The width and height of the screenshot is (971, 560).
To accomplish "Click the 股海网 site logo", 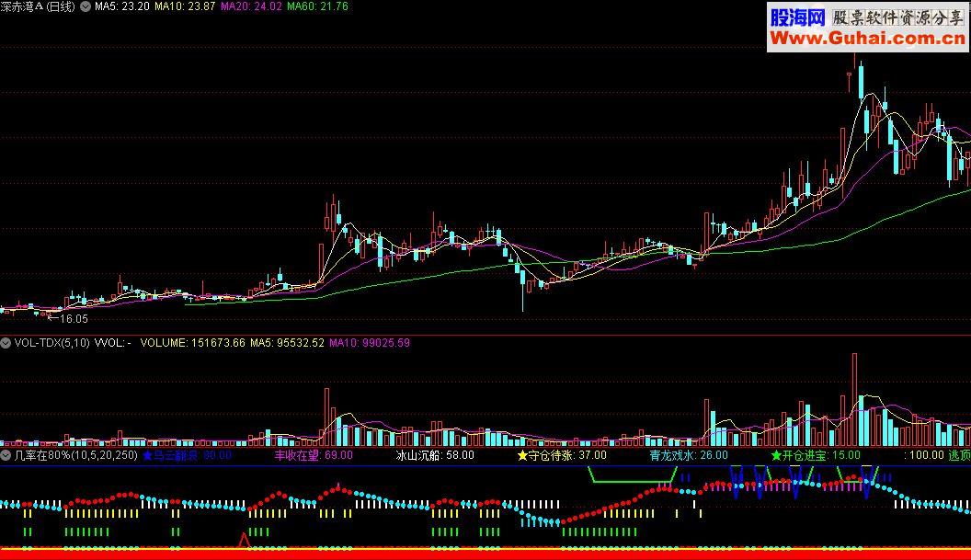I will point(797,17).
